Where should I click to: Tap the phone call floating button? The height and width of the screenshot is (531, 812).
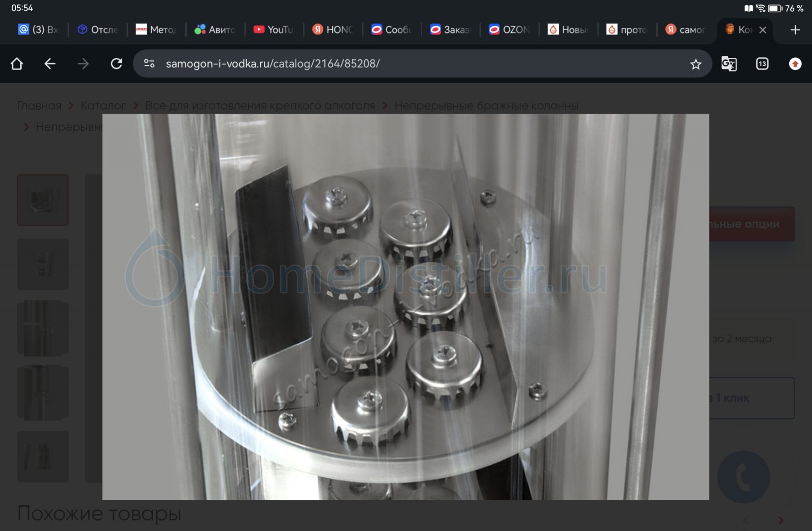743,477
